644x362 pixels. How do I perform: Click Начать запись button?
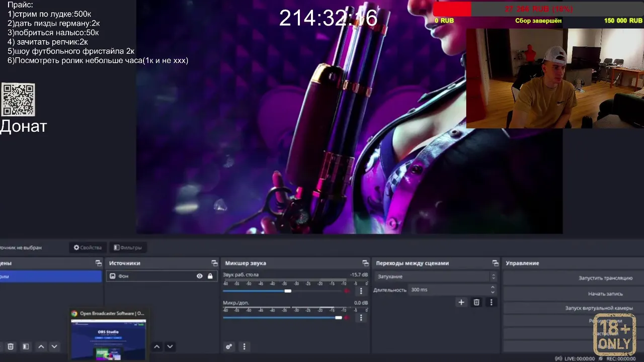[x=573, y=294]
